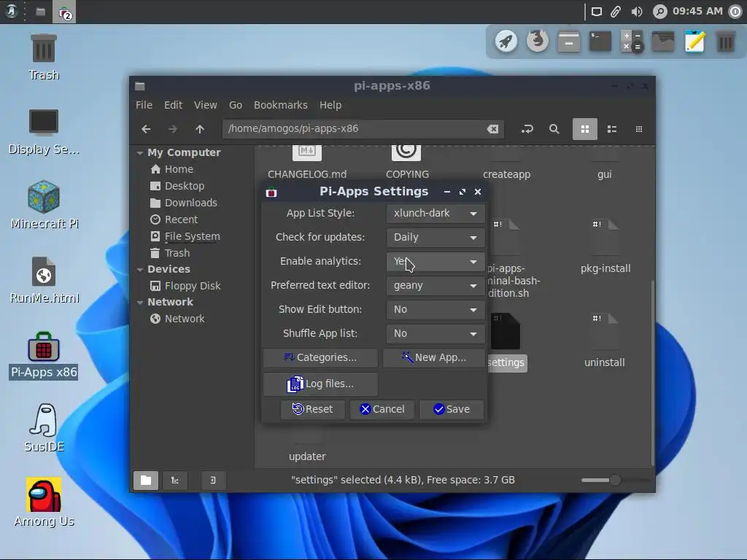Open Preferred text editor dropdown

click(x=436, y=285)
